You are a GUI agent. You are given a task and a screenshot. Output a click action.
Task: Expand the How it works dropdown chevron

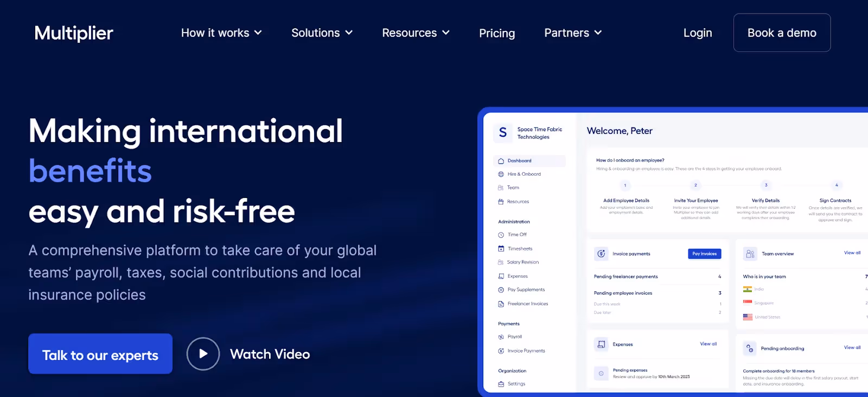(x=258, y=33)
